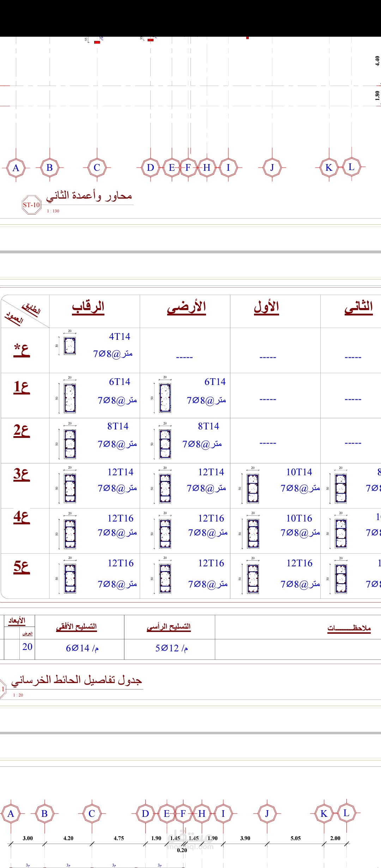
Task: Click the axis dimension 4.75
Action: click(x=119, y=838)
